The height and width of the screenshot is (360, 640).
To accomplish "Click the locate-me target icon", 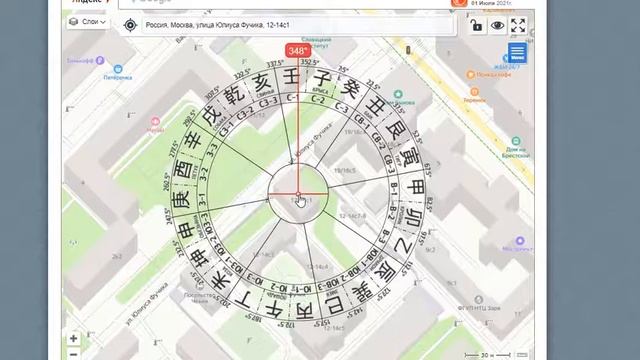I will click(130, 25).
